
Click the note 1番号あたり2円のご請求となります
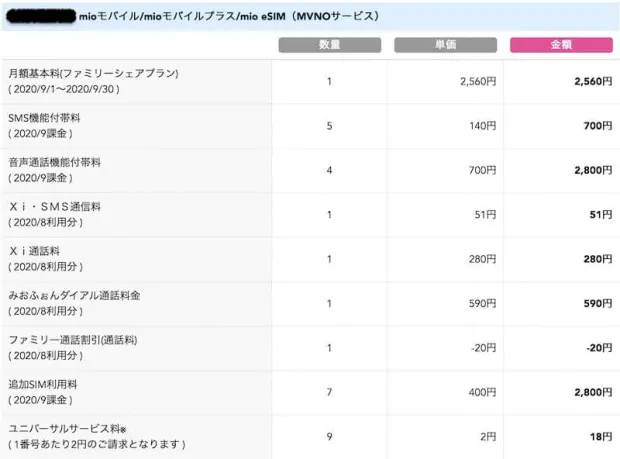[x=97, y=444]
